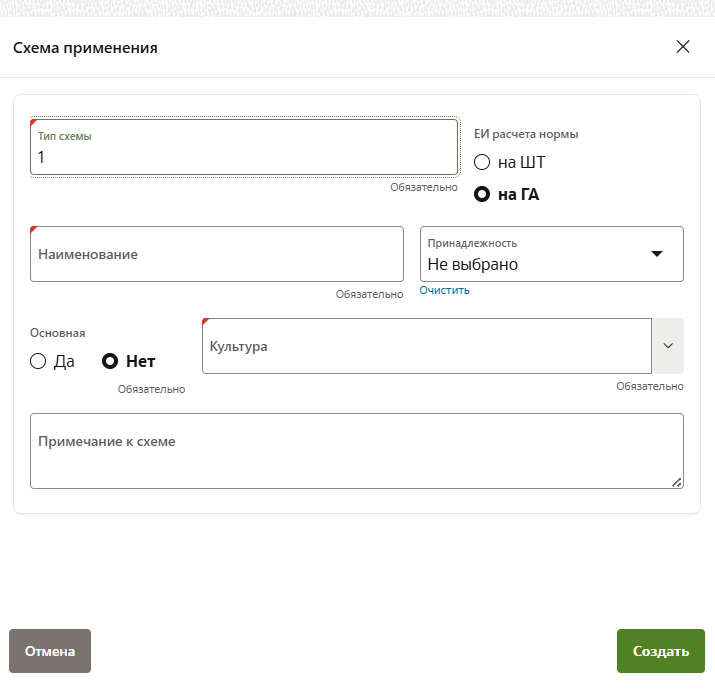Click the Очистить link
The width and height of the screenshot is (715, 695).
(x=444, y=291)
